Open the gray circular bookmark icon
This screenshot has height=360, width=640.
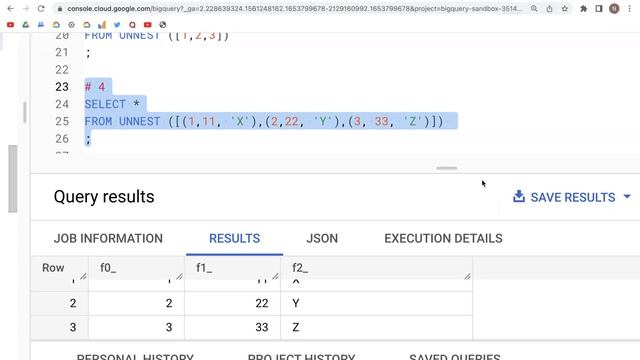[71, 25]
